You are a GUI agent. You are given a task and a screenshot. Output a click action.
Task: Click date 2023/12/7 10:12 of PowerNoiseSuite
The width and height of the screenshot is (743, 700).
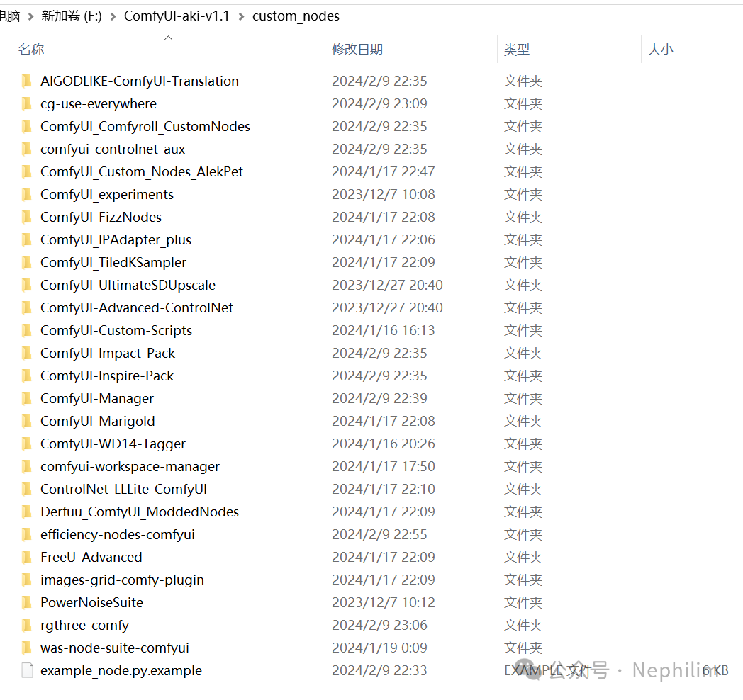(x=384, y=602)
